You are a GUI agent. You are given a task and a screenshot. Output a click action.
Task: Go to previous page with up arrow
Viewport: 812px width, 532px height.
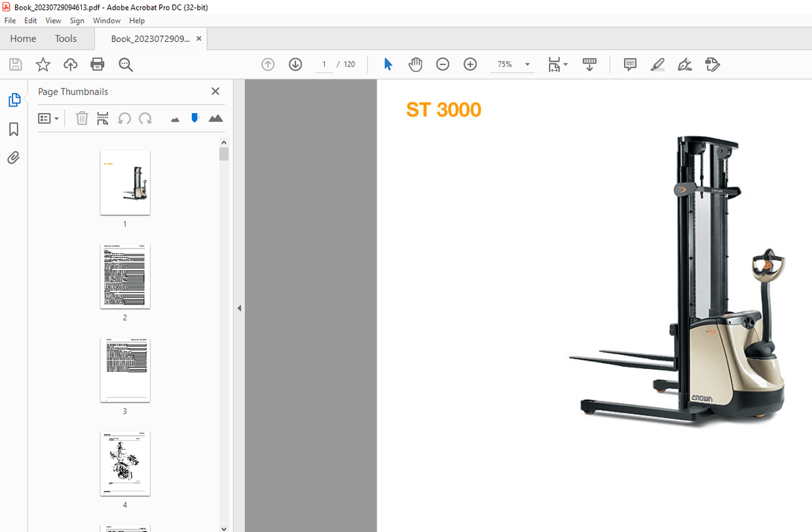[x=268, y=64]
